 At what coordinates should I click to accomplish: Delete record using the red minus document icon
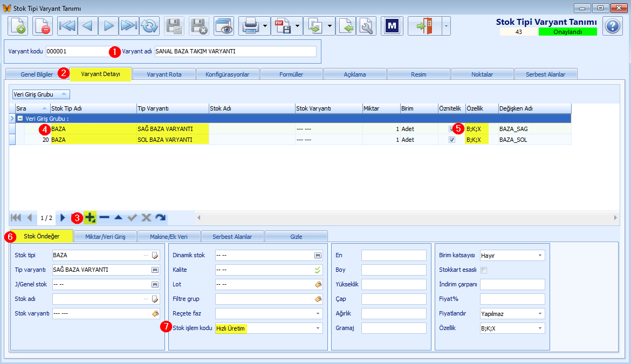pos(42,26)
